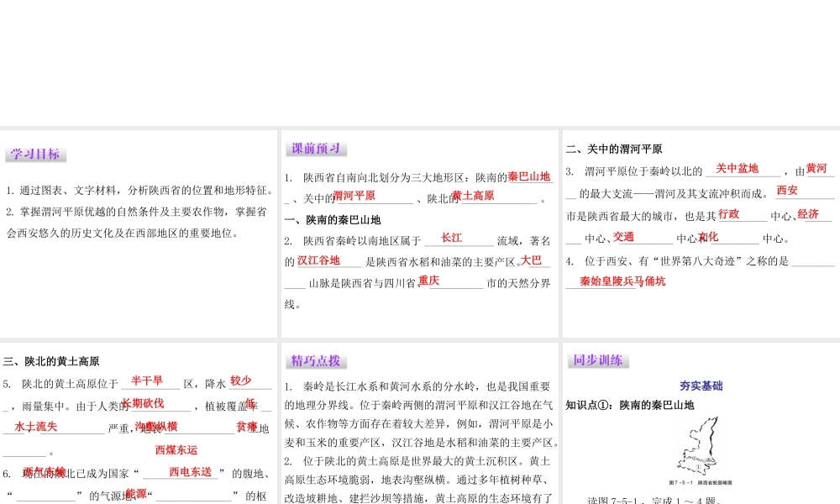The height and width of the screenshot is (504, 840).
Task: Click the red answer 半干旱
Action: coord(147,381)
